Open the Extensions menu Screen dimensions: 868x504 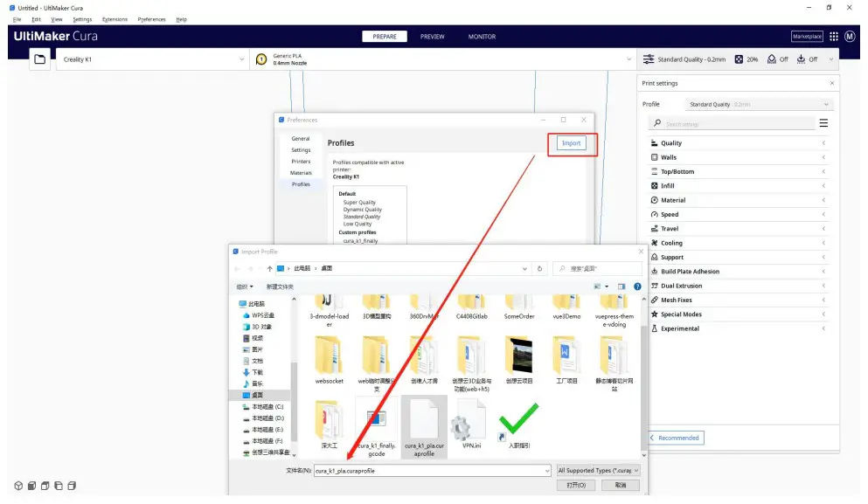(x=115, y=19)
